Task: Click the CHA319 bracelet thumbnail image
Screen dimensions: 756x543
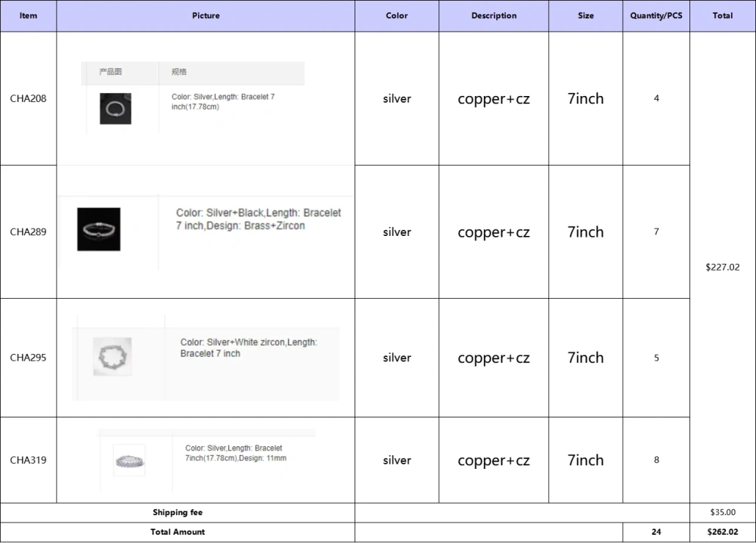Action: (x=129, y=460)
